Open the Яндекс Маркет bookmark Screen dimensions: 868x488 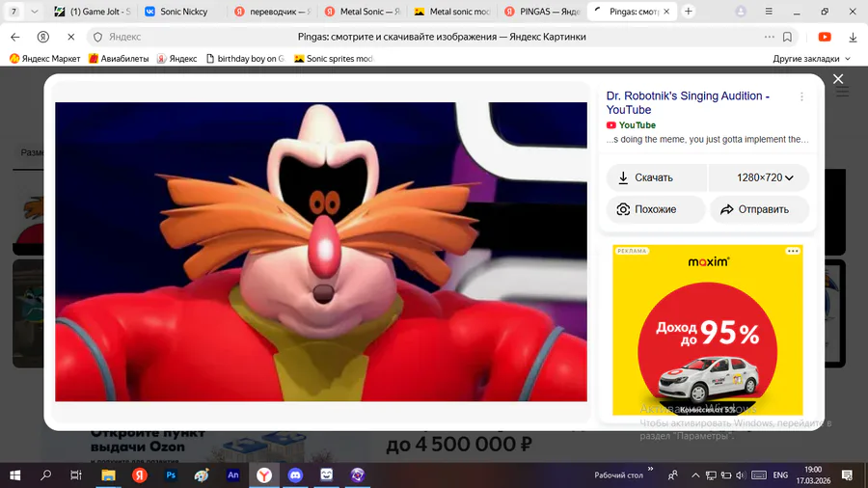pos(44,59)
